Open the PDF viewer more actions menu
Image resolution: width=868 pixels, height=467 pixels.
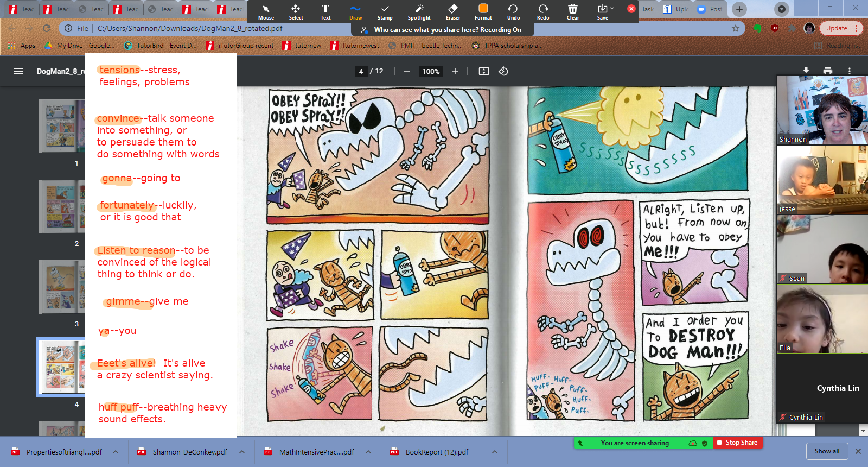850,71
